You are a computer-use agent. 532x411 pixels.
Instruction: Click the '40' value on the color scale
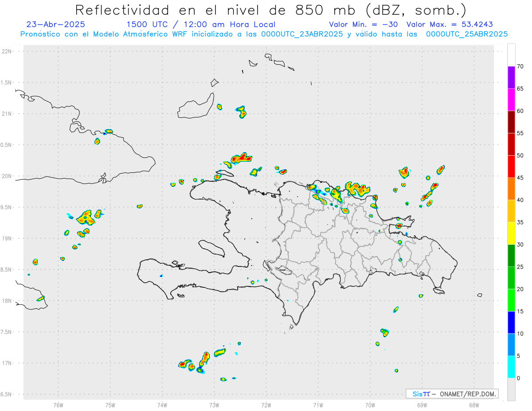pyautogui.click(x=520, y=200)
